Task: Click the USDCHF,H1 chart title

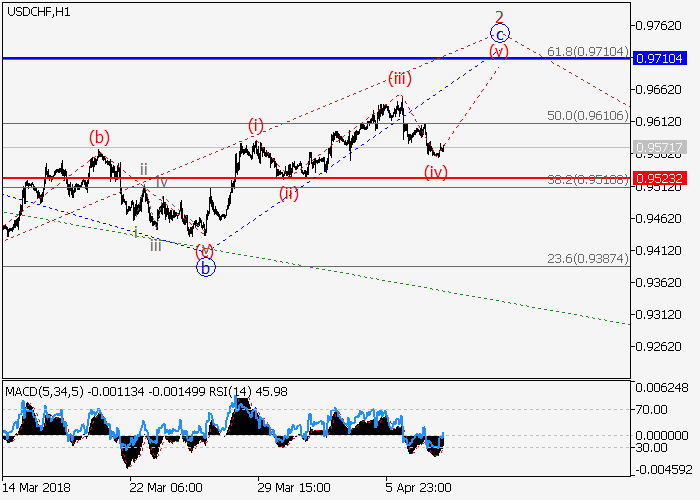Action: 38,11
